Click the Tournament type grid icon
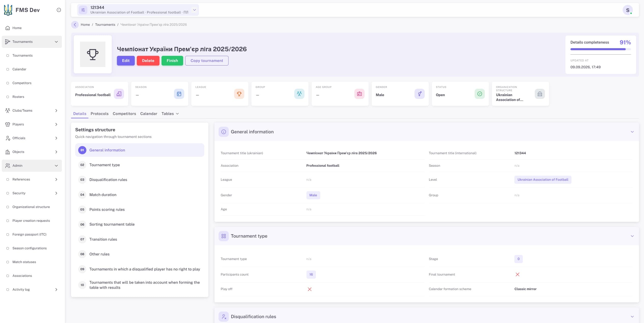 pos(224,236)
